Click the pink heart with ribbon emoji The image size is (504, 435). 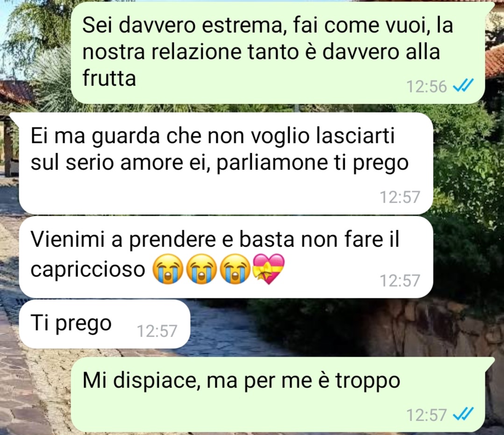point(270,269)
